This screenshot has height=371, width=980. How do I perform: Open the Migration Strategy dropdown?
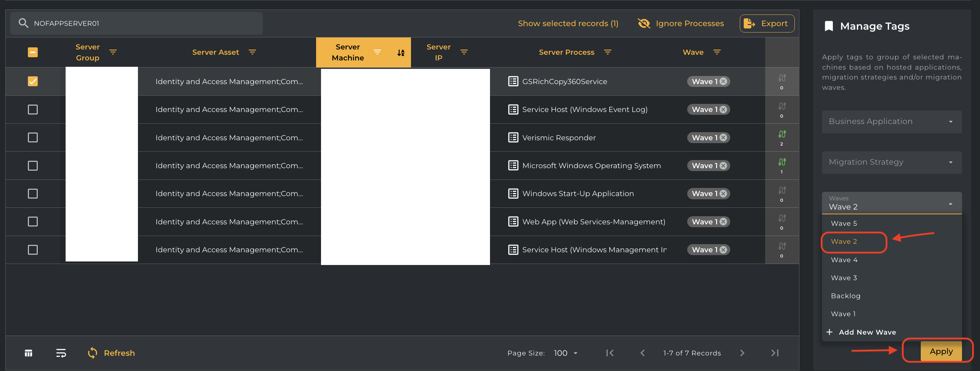coord(891,162)
